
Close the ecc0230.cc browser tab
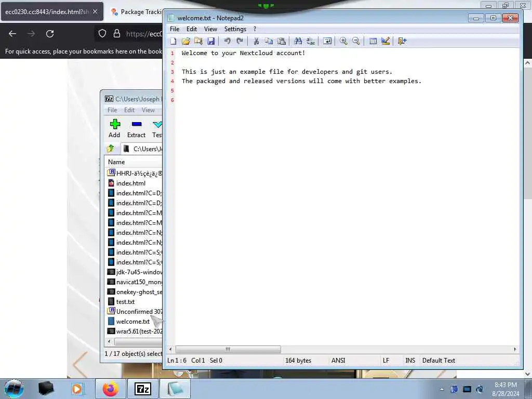96,11
